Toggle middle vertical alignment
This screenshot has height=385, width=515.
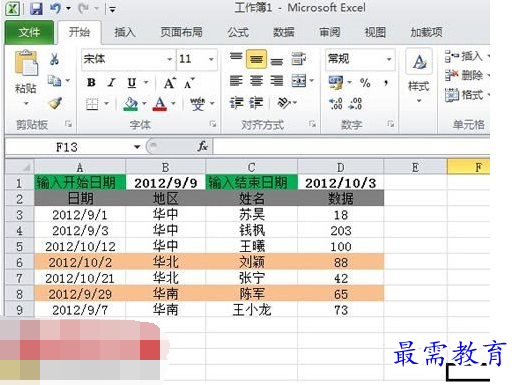coord(256,59)
